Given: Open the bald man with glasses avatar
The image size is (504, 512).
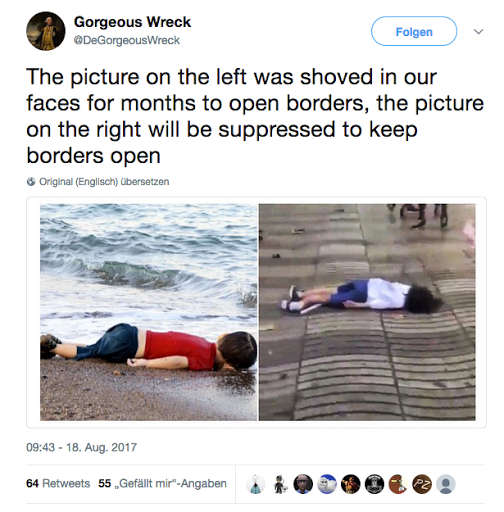Looking at the screenshot, I should tap(303, 484).
